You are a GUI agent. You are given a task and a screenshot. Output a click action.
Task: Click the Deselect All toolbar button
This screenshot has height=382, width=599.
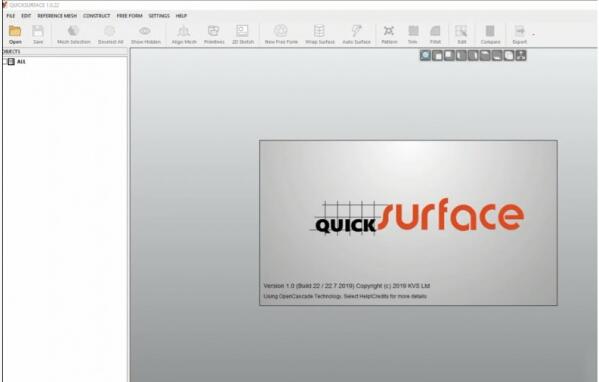(110, 34)
